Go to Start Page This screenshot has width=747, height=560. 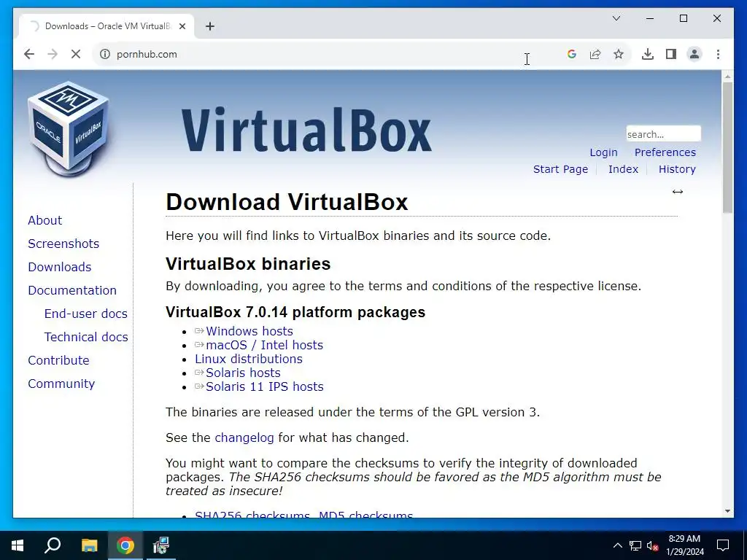[560, 169]
